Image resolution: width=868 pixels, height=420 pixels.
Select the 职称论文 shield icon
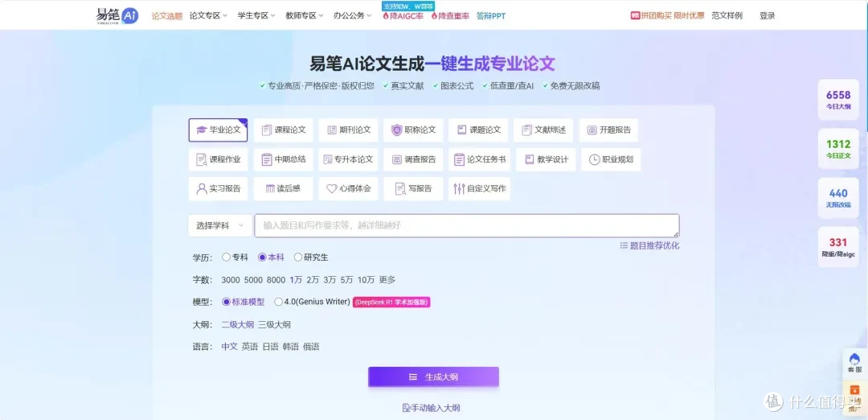[x=396, y=130]
